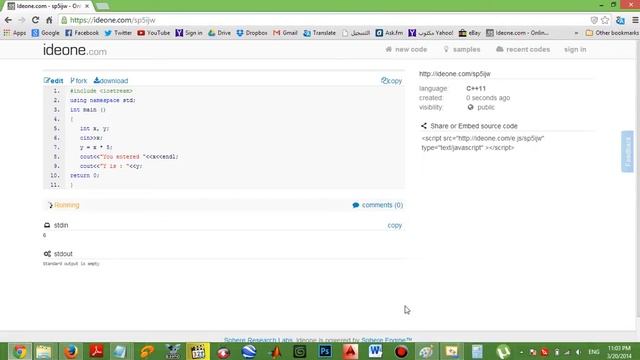This screenshot has width=640, height=360.
Task: Open the Apps bookmark shortcut
Action: pos(15,33)
